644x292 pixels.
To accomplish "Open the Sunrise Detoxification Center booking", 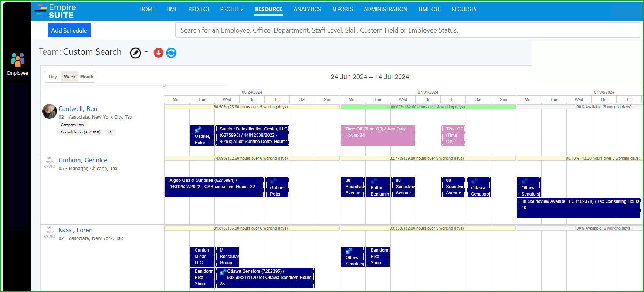I will point(252,135).
